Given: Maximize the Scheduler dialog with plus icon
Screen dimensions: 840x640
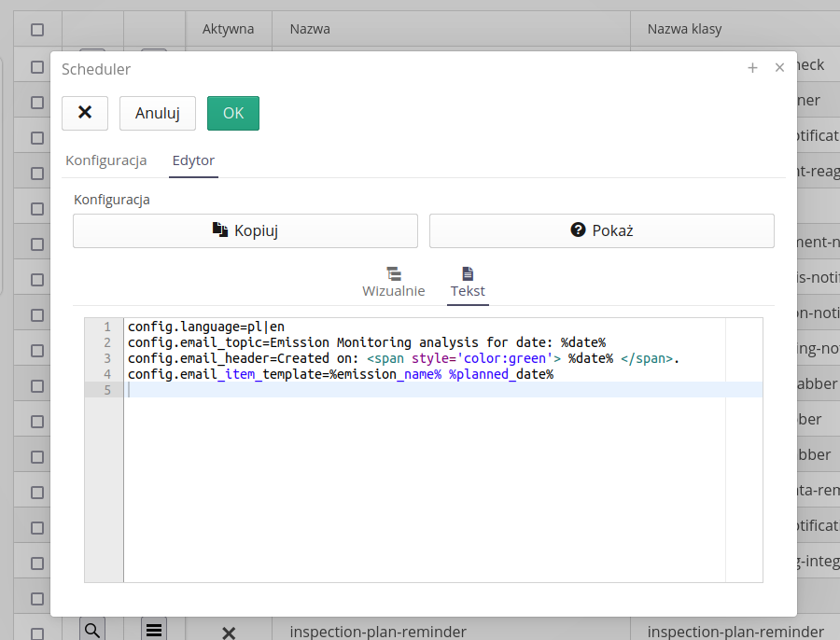Looking at the screenshot, I should (x=752, y=68).
